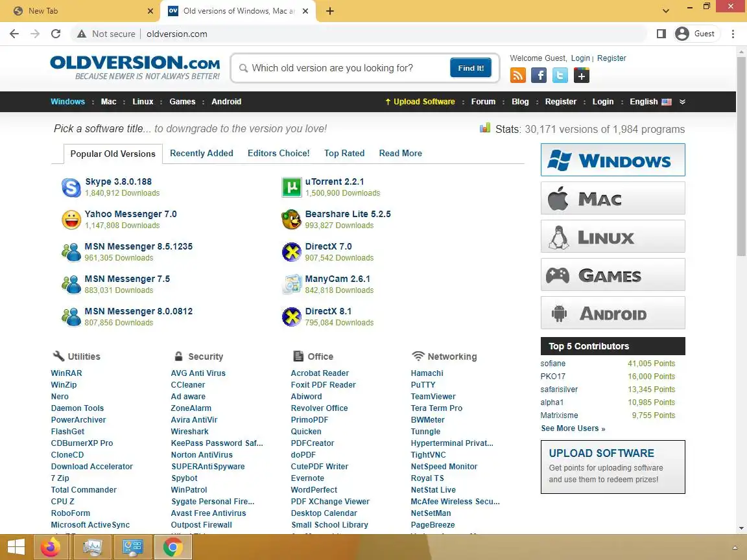
Task: Click the MSN Messenger 8.5.1235 icon
Action: coord(71,252)
